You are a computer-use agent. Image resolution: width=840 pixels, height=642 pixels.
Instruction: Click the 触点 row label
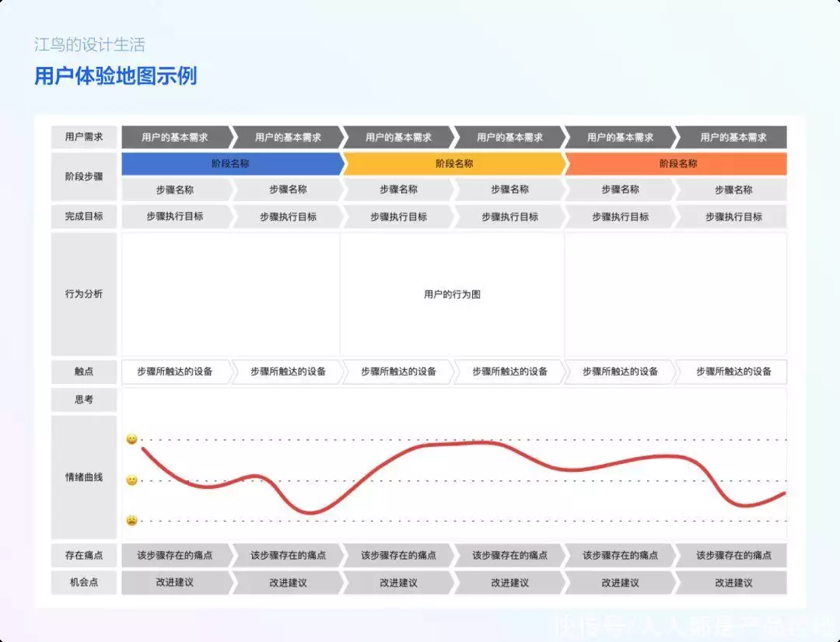pos(84,372)
